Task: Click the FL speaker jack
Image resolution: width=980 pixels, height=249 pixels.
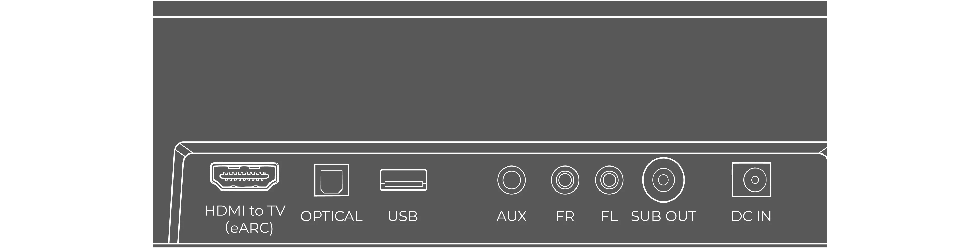Action: point(609,180)
